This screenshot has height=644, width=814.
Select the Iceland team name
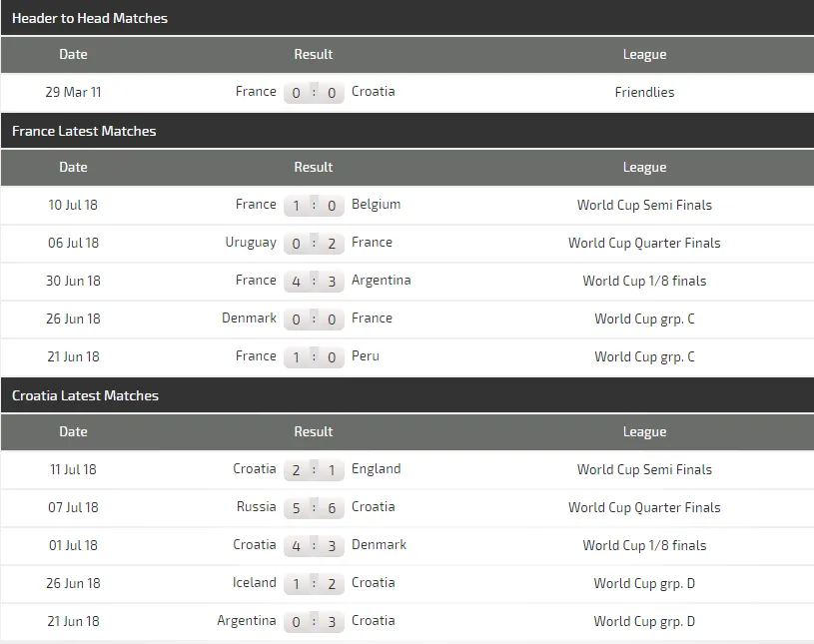tap(254, 583)
